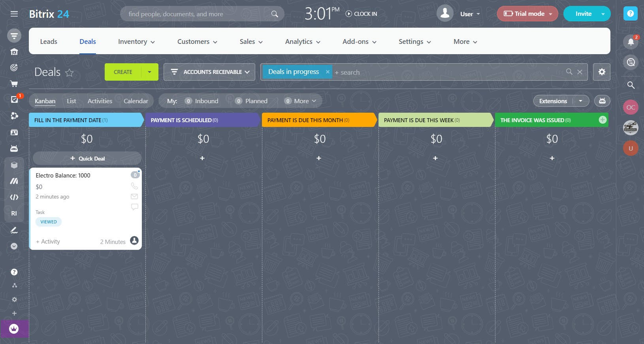Click the Quick Deal button
This screenshot has width=644, height=344.
(87, 159)
